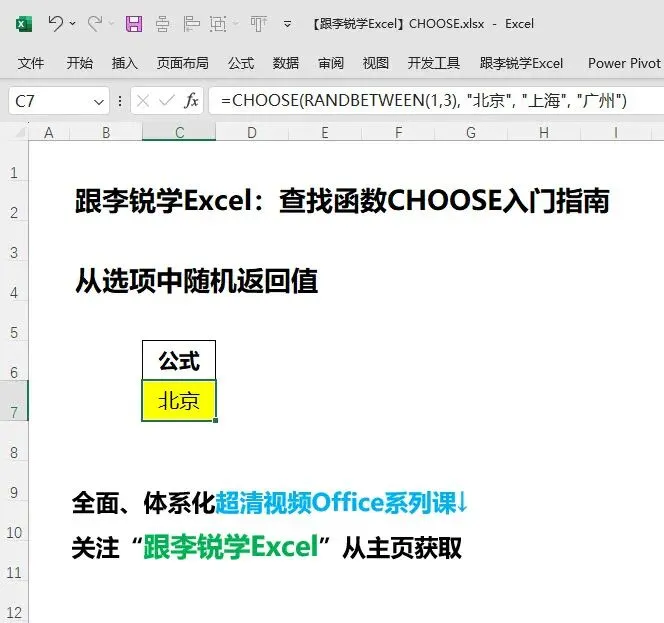664x623 pixels.
Task: Select column A header
Action: (x=49, y=133)
